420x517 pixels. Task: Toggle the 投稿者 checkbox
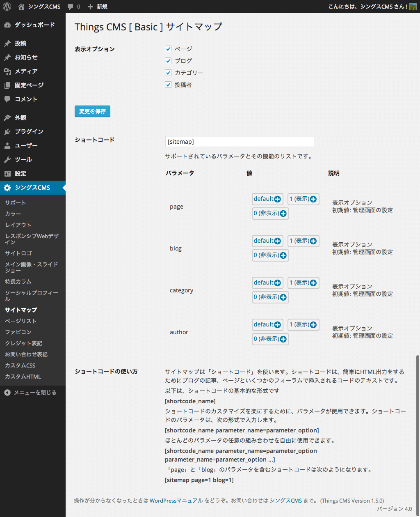pos(168,85)
